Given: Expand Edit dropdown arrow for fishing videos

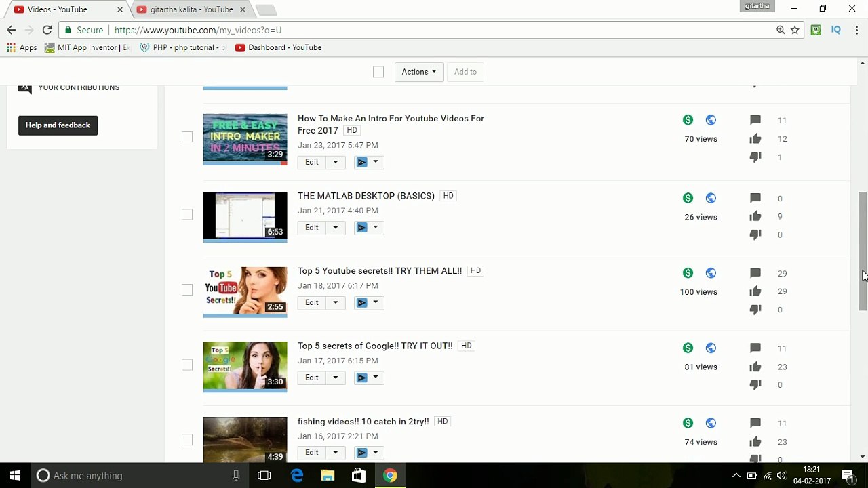Looking at the screenshot, I should [x=335, y=453].
